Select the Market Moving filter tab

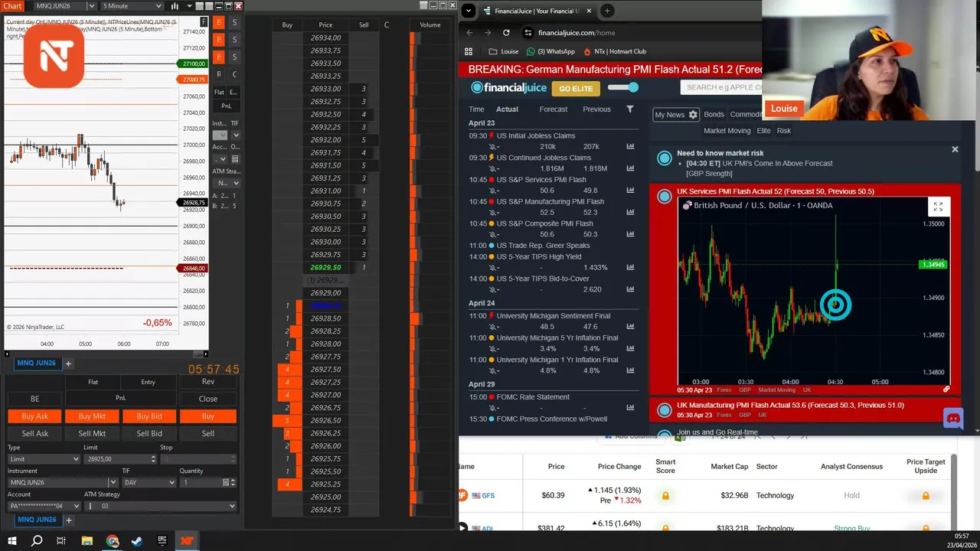pos(727,131)
